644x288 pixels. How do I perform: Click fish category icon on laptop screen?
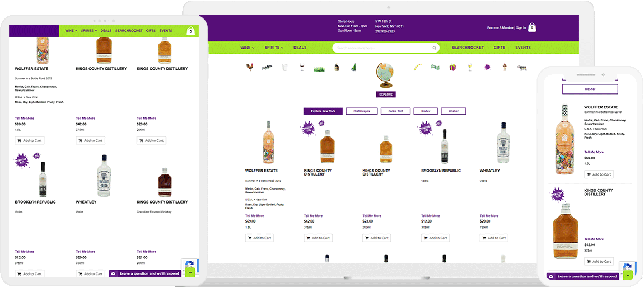[267, 67]
